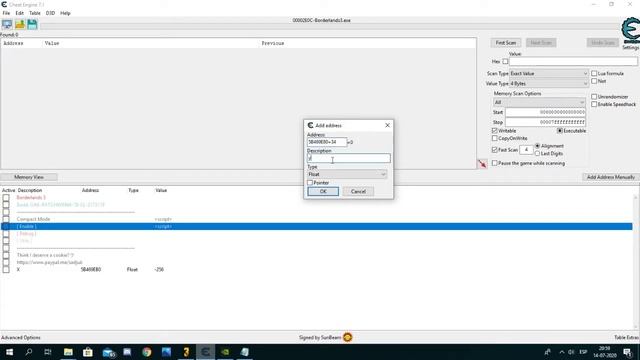Open Chrome from the taskbar
This screenshot has height=360, width=640.
click(147, 352)
